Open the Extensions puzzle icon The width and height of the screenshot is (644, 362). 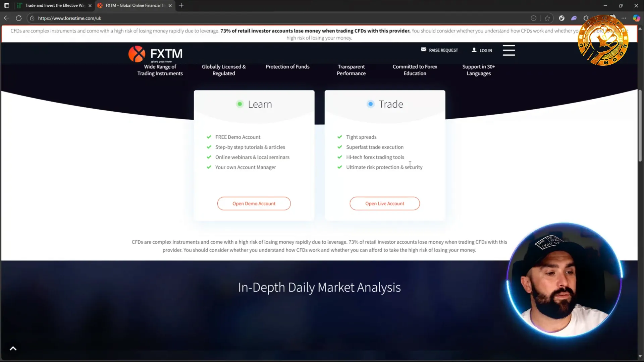tap(586, 18)
